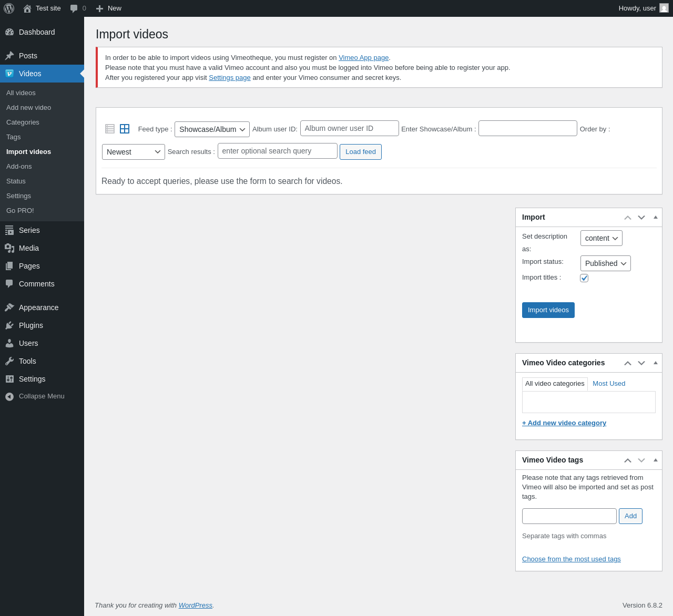Switch to grid view layout icon
Image resolution: width=673 pixels, height=616 pixels.
(125, 129)
